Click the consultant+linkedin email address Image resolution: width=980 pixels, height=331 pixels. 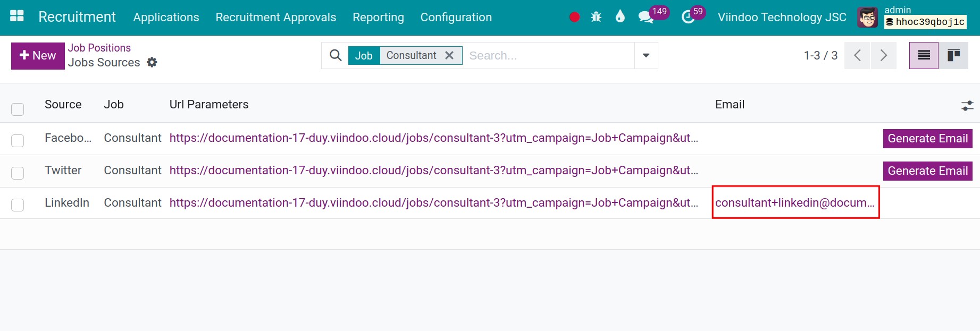click(x=794, y=203)
